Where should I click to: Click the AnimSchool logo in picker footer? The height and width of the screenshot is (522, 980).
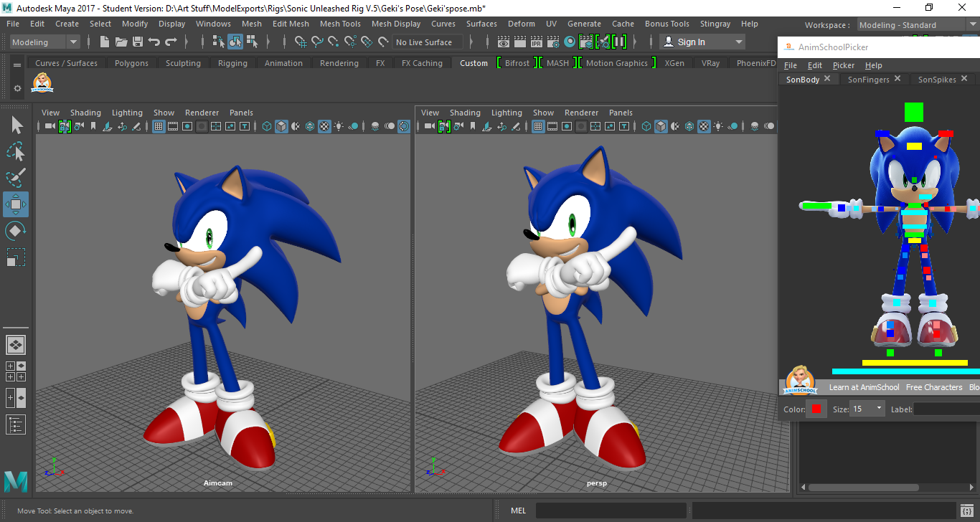801,381
